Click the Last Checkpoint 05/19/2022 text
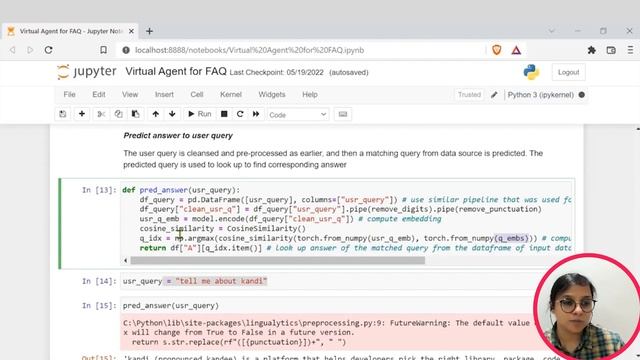640x360 pixels. (276, 73)
